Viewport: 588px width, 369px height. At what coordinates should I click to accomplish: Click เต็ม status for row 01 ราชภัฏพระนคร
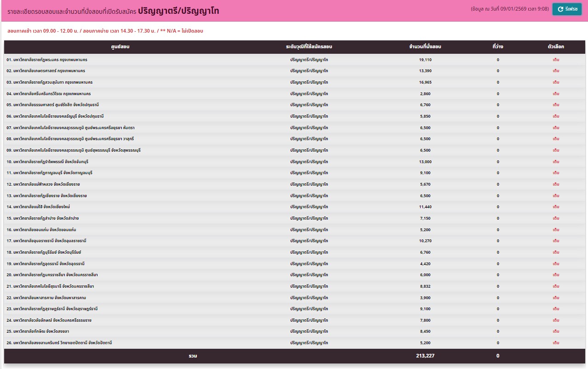click(556, 60)
